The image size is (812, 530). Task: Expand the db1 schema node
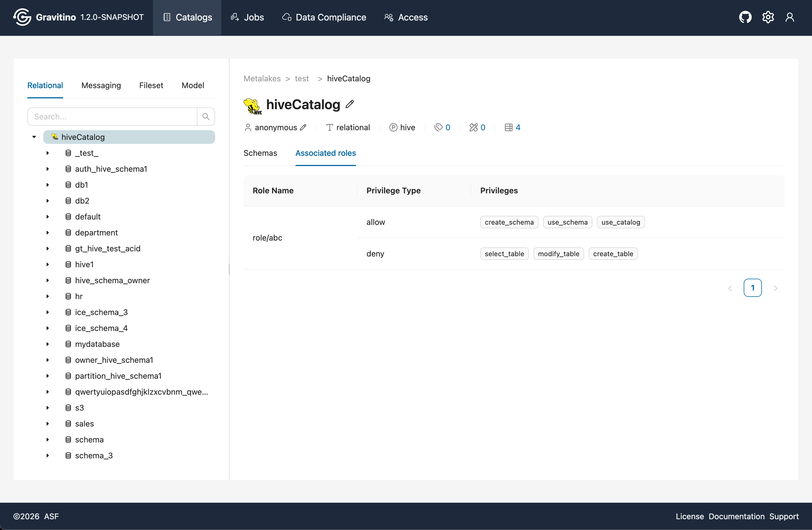tap(48, 185)
